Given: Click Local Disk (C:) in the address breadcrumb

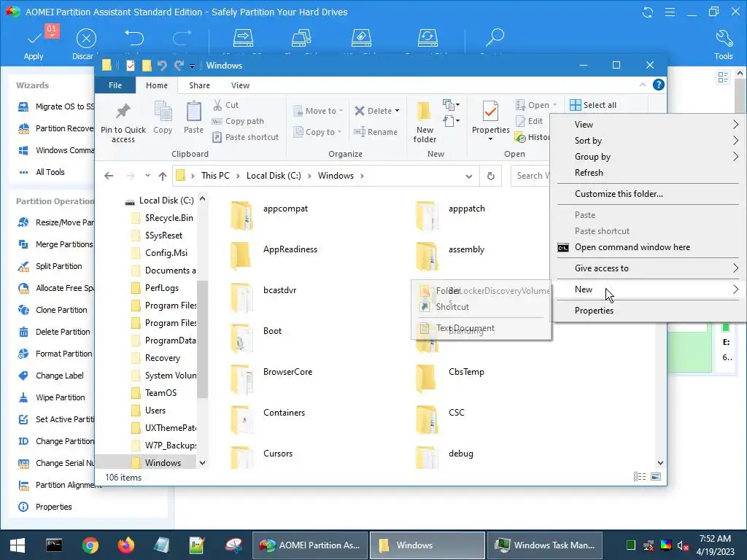Looking at the screenshot, I should coord(274,176).
